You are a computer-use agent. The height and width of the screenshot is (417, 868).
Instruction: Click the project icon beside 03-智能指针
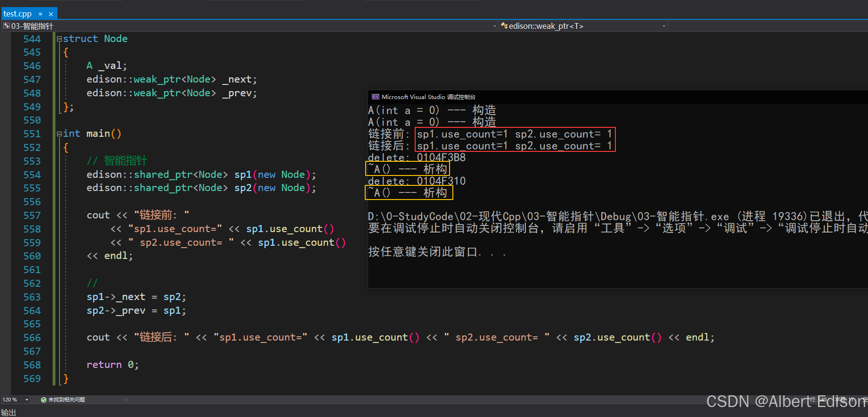7,26
